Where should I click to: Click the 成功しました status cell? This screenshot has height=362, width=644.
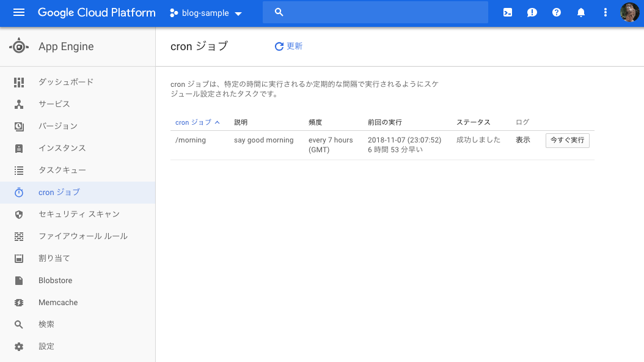(x=478, y=140)
